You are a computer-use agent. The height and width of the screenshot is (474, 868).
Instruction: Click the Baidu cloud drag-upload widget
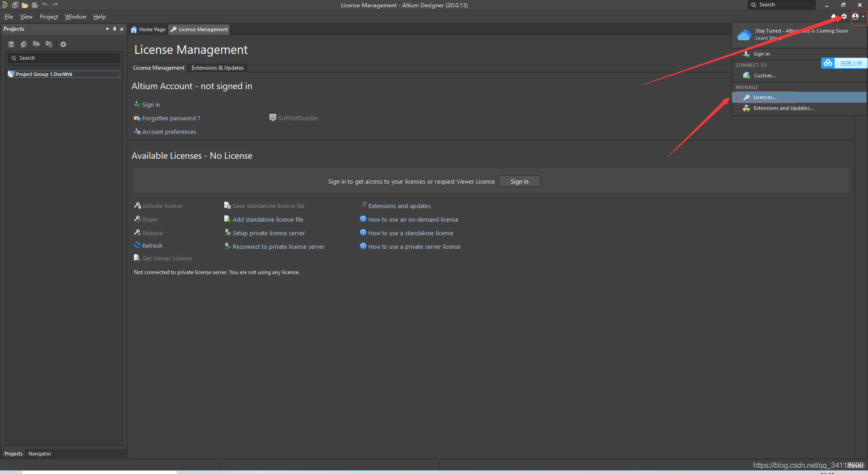click(844, 63)
